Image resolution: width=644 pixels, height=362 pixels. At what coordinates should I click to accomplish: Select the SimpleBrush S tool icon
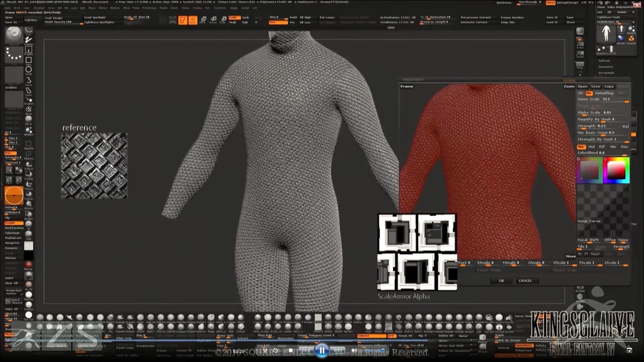click(631, 38)
